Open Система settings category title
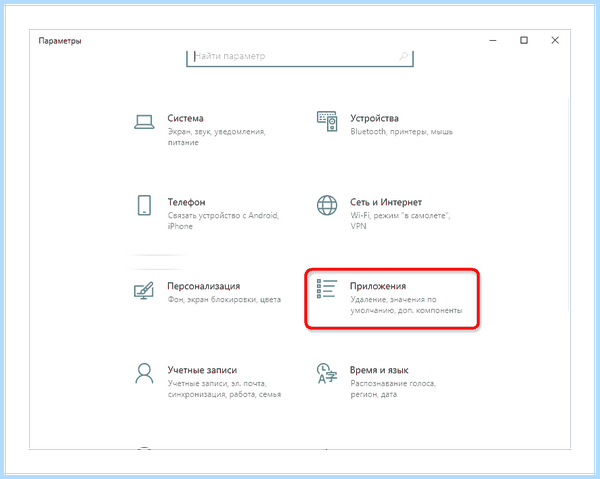600x479 pixels. [x=186, y=118]
